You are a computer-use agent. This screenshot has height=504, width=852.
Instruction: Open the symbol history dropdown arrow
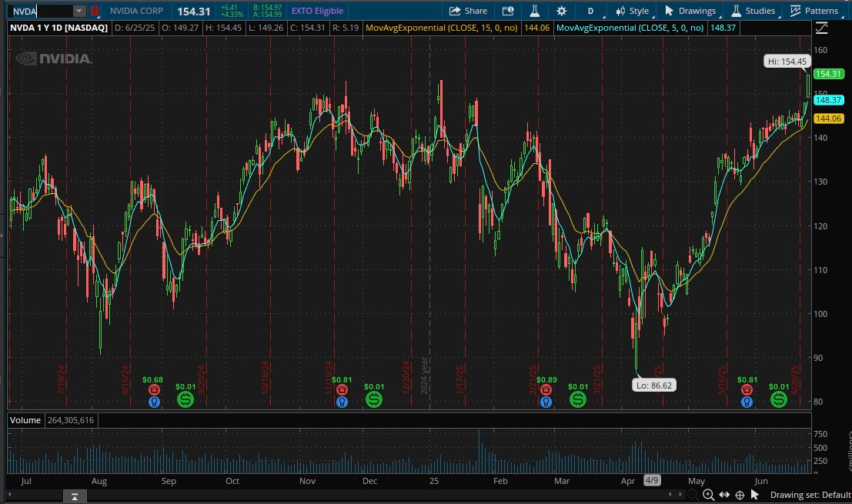point(79,11)
